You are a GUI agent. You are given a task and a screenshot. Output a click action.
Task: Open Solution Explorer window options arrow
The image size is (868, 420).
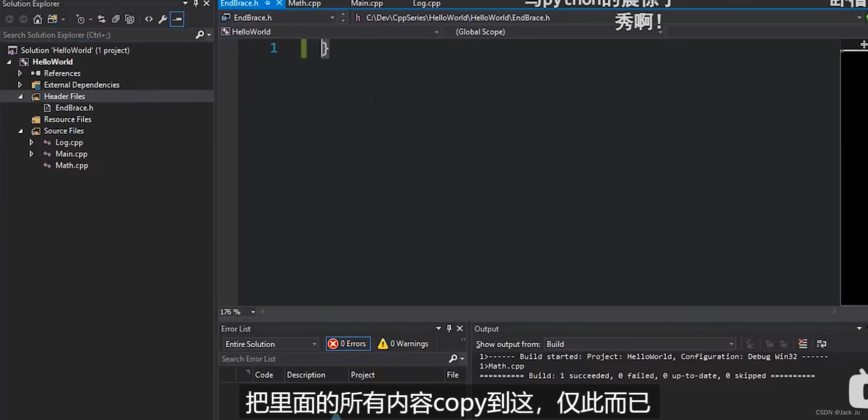pos(185,3)
